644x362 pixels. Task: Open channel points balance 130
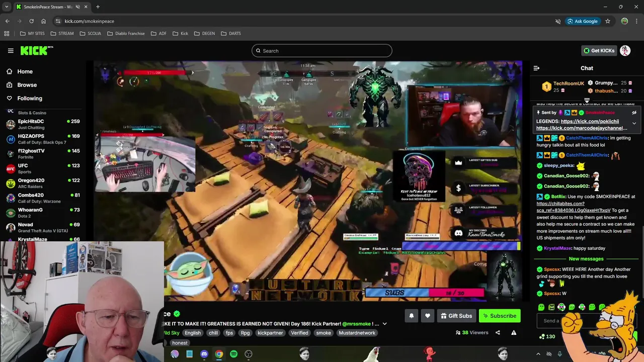point(547,336)
